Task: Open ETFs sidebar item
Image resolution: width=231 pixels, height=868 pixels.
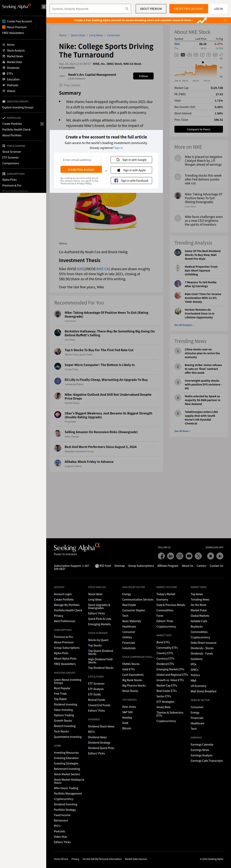Action: (10, 73)
